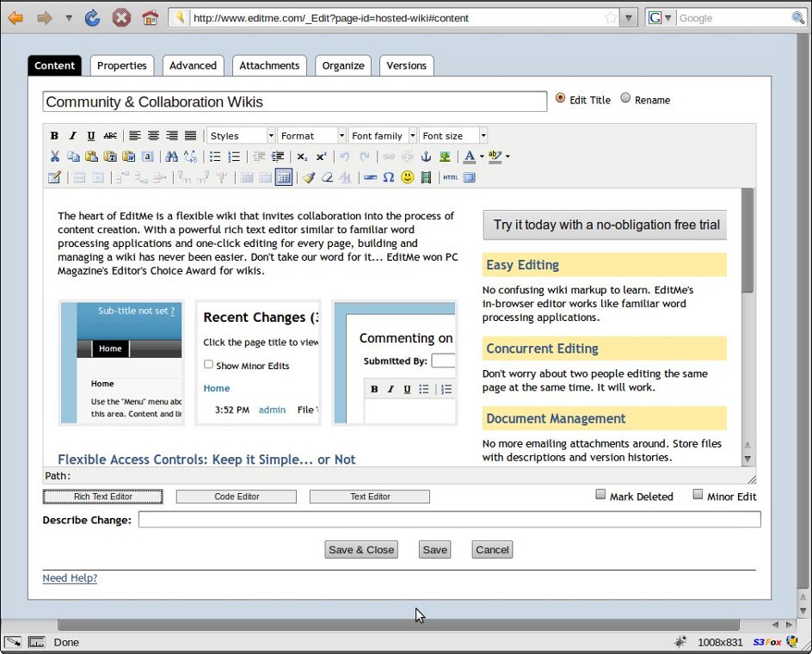
Task: Clean up messy code with the broom icon
Action: click(309, 177)
